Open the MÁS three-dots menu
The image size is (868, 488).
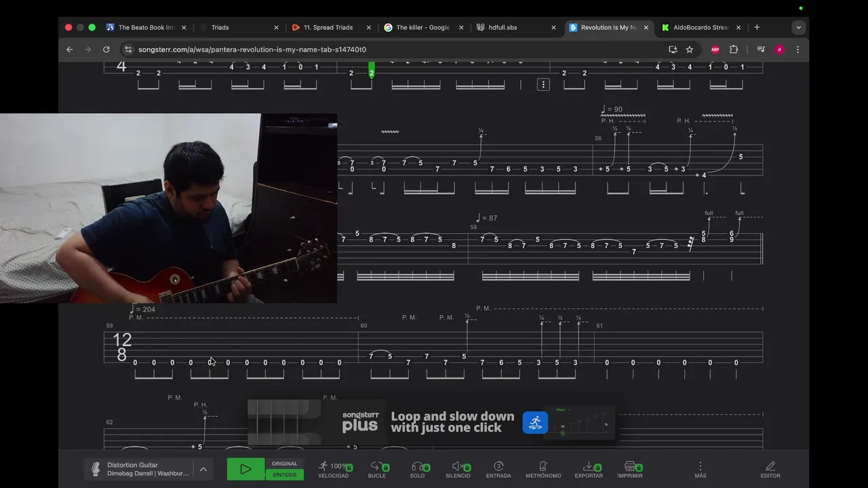point(701,470)
